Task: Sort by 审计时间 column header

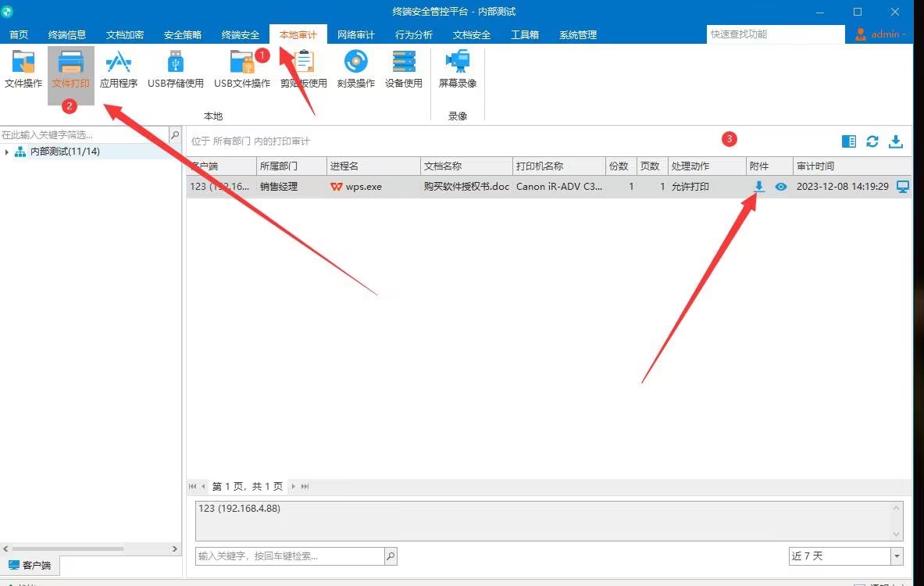Action: (852, 166)
